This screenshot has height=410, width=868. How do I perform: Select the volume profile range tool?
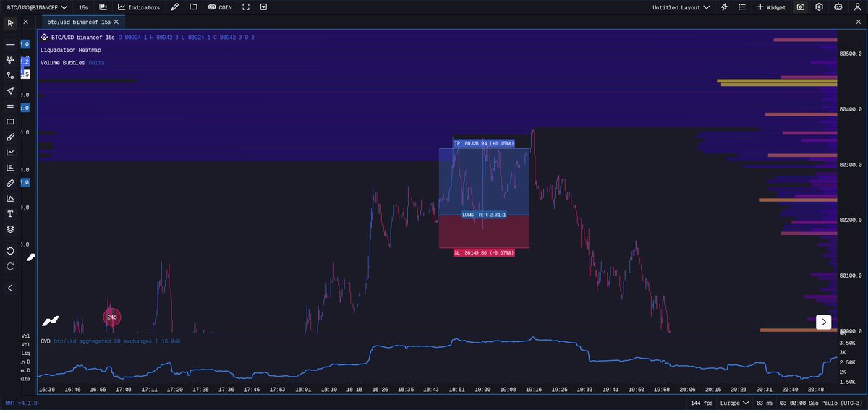(x=10, y=168)
